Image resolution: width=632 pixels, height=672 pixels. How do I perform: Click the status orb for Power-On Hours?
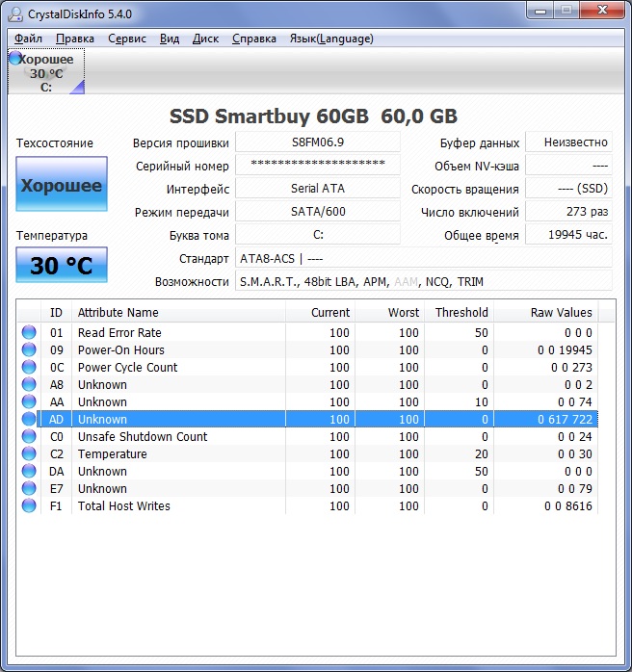pos(29,349)
